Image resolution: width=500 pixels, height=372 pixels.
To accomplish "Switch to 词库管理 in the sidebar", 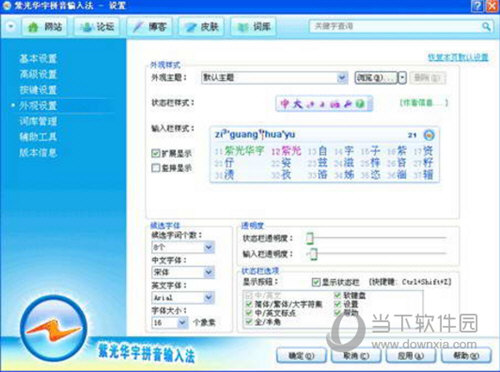I will click(x=38, y=121).
